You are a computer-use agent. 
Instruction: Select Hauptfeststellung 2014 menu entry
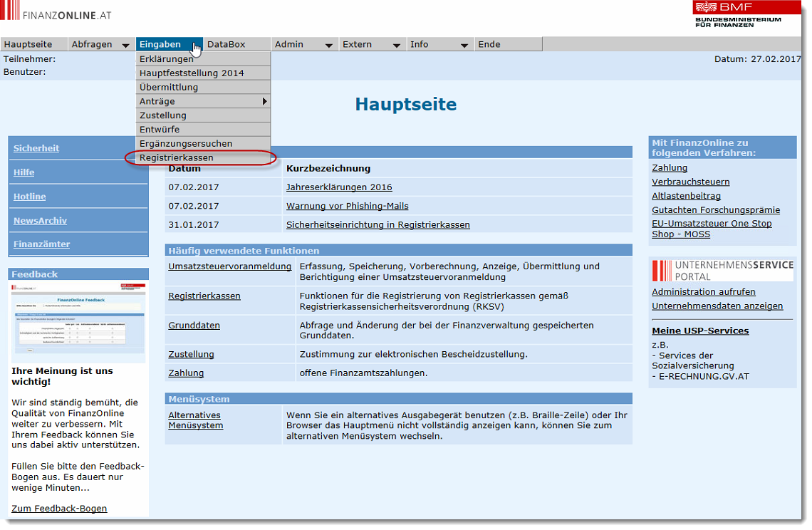[192, 73]
